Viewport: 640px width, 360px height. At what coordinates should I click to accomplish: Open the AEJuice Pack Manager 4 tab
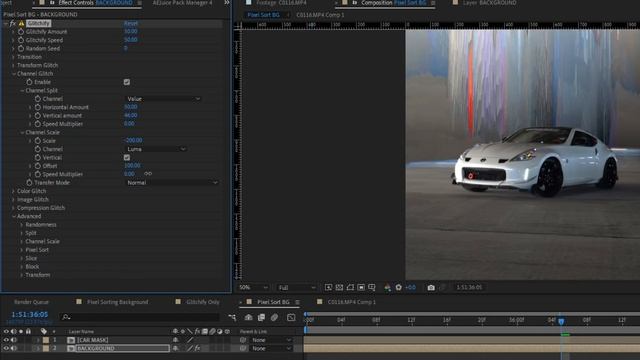click(x=182, y=3)
